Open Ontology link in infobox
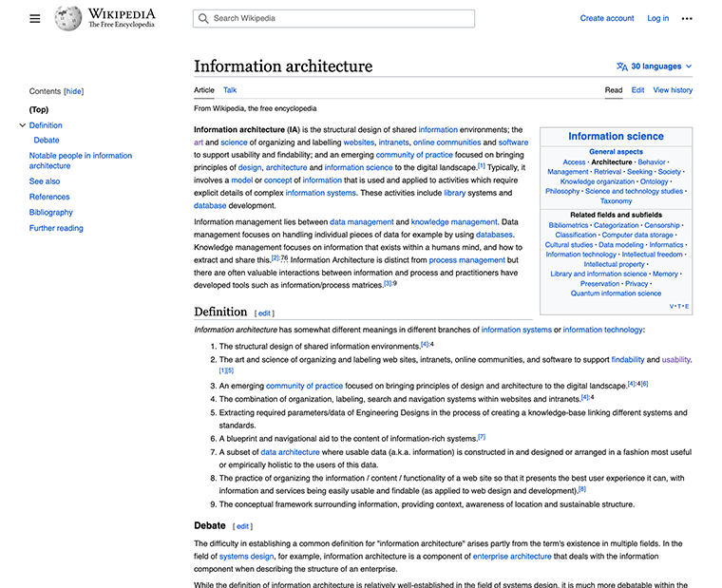Image resolution: width=722 pixels, height=588 pixels. tap(654, 181)
